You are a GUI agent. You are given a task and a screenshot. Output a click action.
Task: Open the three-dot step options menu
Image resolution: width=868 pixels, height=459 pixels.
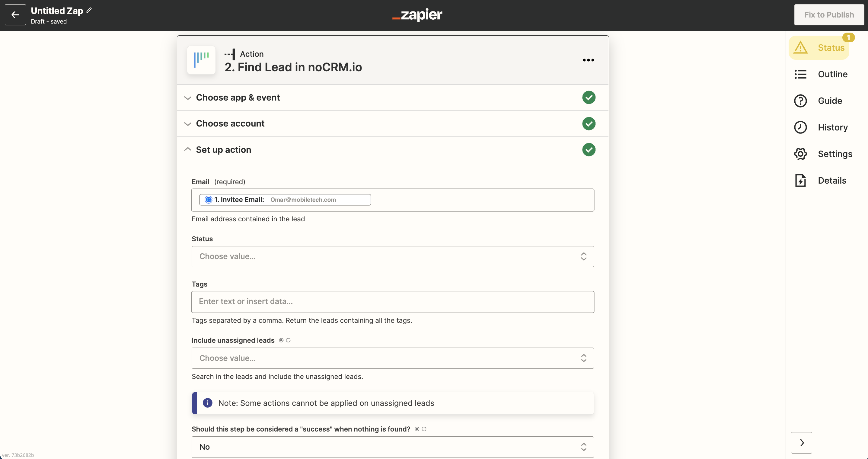pos(588,60)
